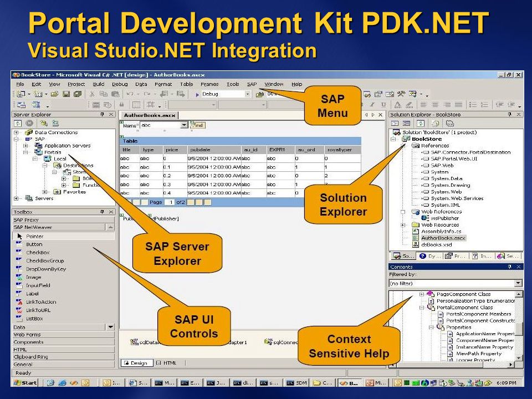The image size is (532, 399).
Task: Open the Web Forms toolbox section
Action: coord(63,335)
